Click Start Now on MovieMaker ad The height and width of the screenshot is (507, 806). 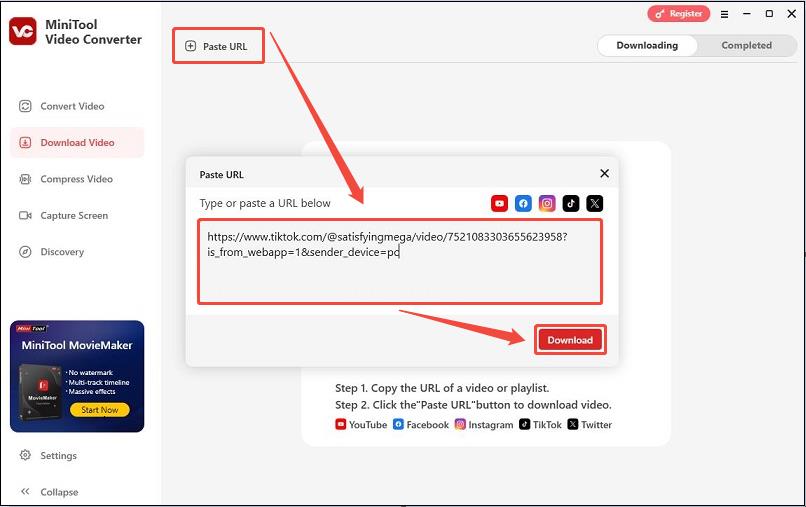pos(100,410)
